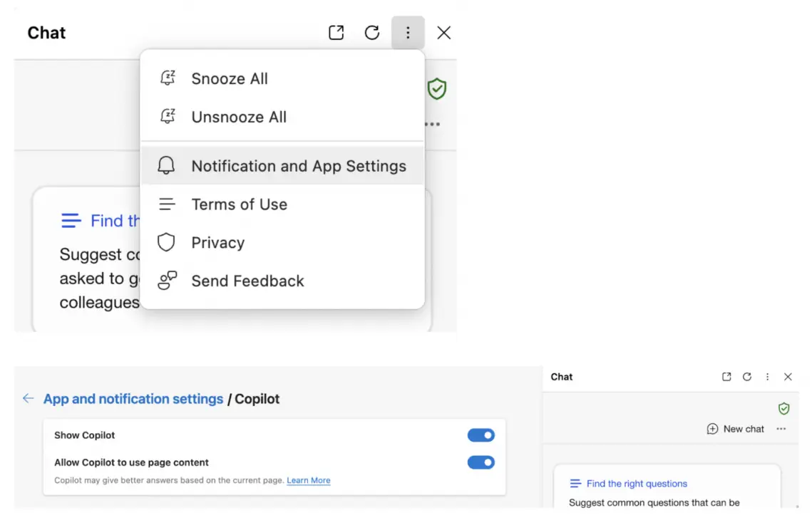Click the Terms of Use lines icon

[x=167, y=204]
